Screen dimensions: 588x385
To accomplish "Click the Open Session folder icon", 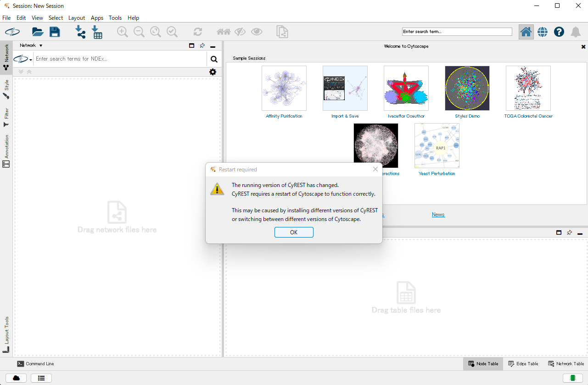I will click(38, 32).
